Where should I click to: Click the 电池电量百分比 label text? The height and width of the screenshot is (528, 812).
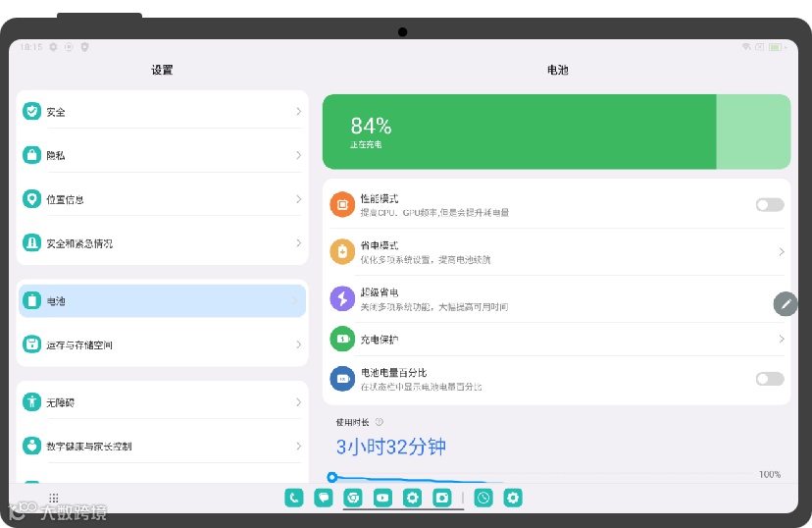(x=393, y=373)
